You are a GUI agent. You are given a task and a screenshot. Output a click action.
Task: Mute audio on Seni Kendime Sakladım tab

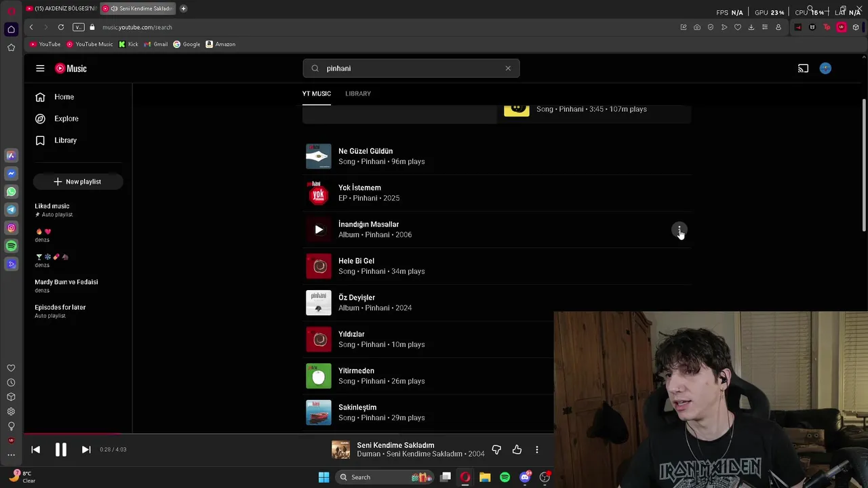(114, 9)
